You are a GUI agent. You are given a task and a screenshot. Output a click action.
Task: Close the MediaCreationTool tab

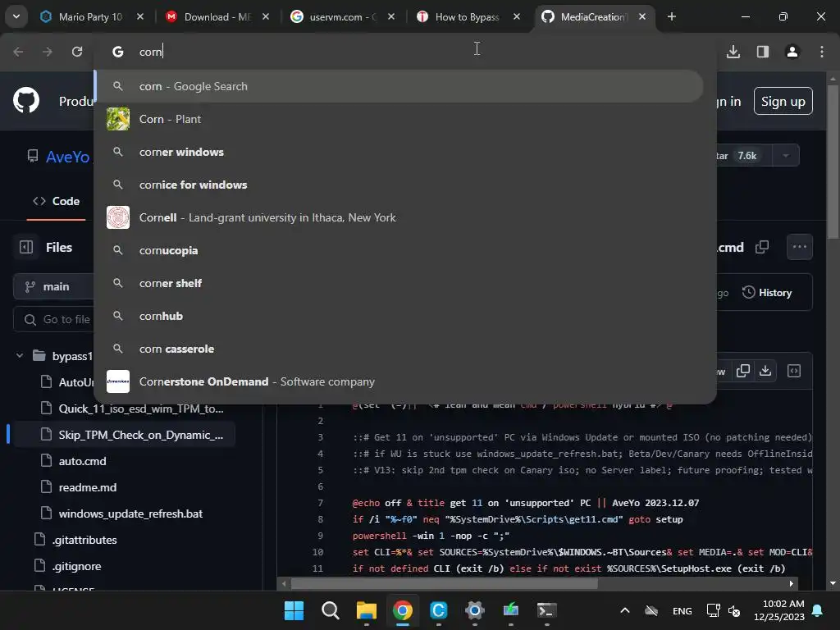[x=641, y=16]
